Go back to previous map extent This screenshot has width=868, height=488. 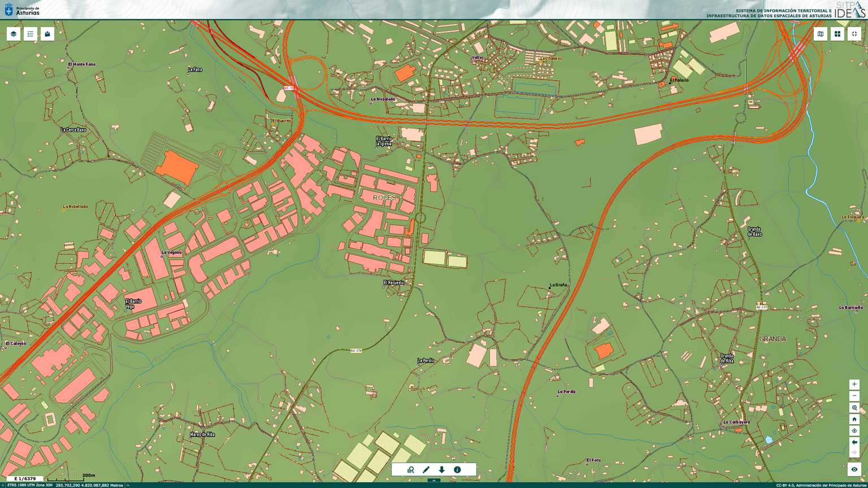coord(854,442)
